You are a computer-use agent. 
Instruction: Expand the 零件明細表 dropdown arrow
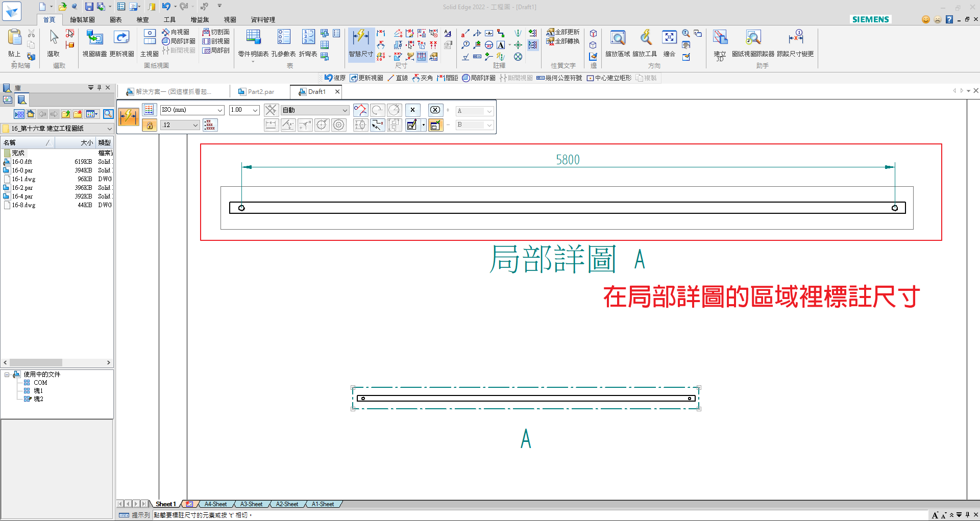[x=253, y=62]
